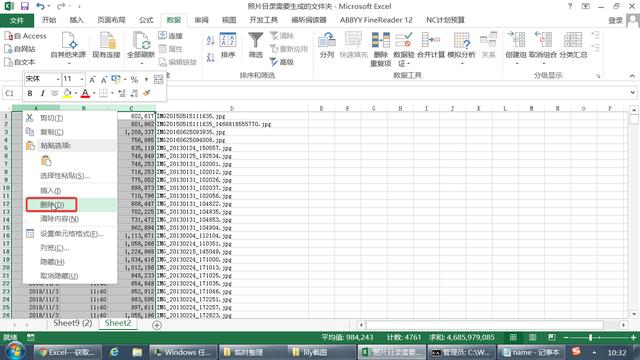The height and width of the screenshot is (360, 640).
Task: Open the ABBYY FineReader 12 tab
Action: (376, 20)
